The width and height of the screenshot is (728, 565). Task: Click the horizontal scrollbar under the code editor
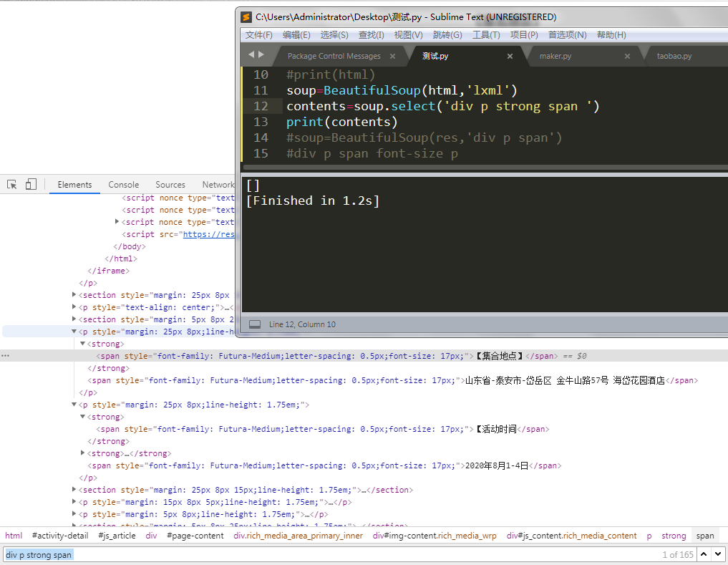tap(485, 168)
